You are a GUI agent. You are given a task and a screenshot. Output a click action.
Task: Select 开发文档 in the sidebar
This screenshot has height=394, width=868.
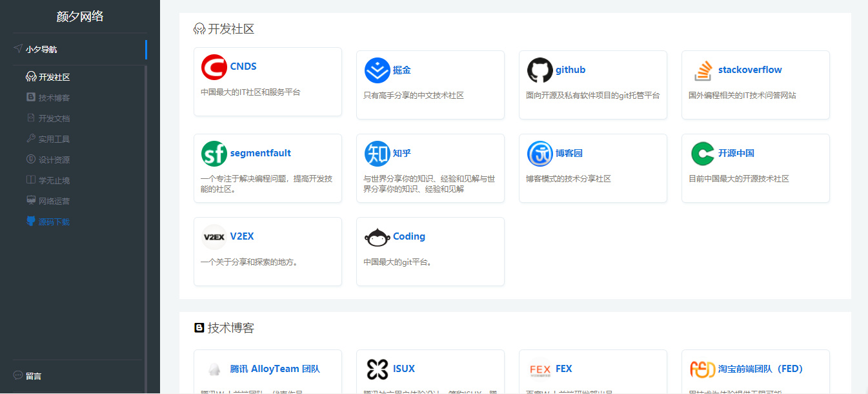(54, 118)
